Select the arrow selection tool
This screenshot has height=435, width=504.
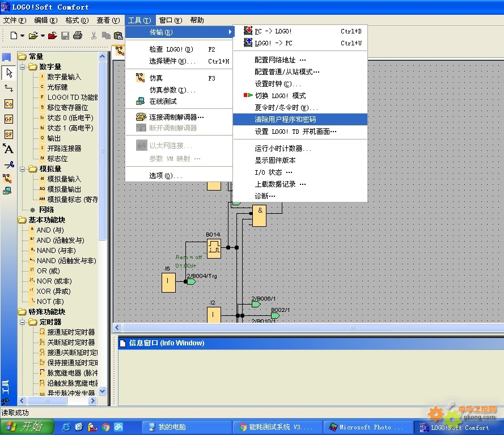(x=9, y=73)
